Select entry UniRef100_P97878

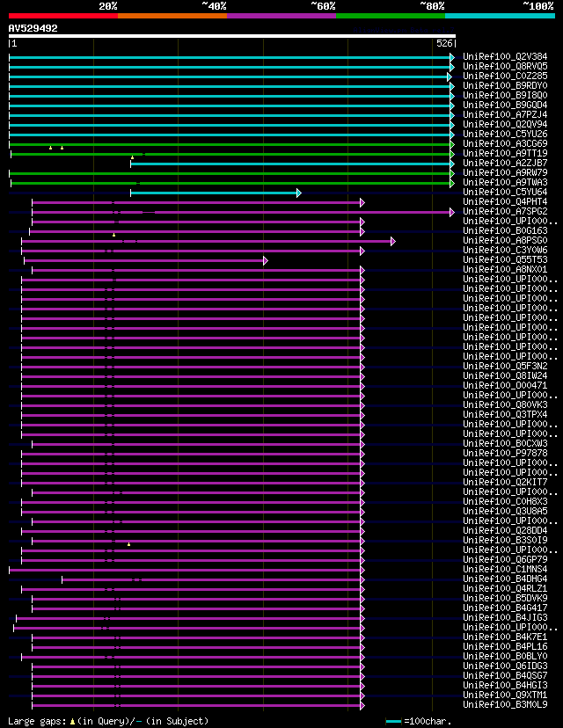click(x=505, y=453)
